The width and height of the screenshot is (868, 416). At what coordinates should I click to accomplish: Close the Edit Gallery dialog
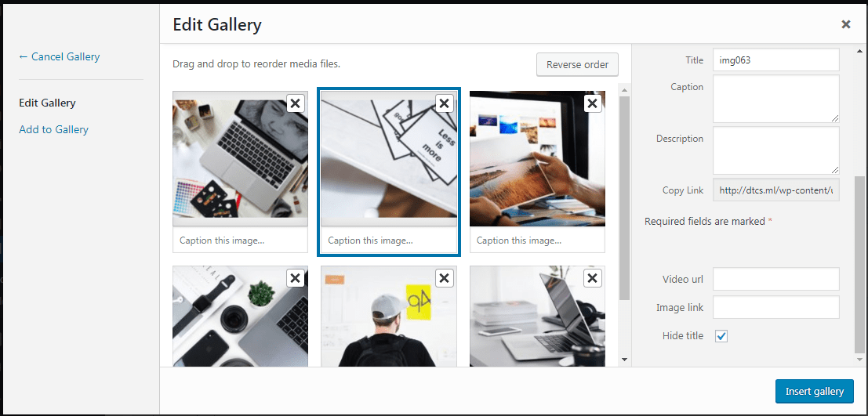pos(846,24)
